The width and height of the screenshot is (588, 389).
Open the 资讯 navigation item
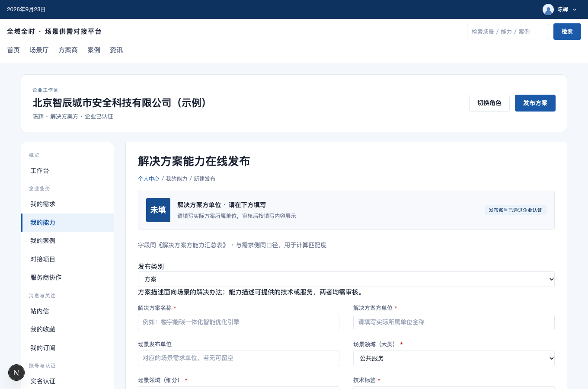[116, 50]
